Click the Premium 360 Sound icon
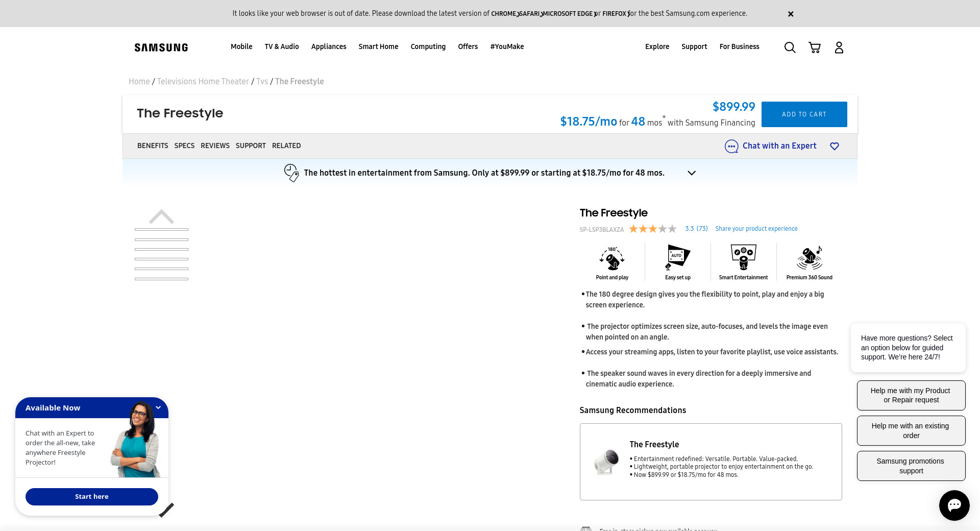 [x=809, y=258]
